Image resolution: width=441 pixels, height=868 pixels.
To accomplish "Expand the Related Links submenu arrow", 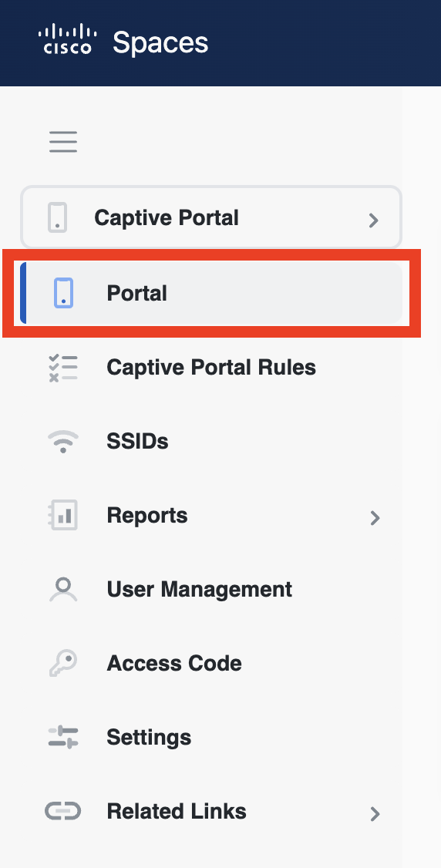I will (375, 814).
